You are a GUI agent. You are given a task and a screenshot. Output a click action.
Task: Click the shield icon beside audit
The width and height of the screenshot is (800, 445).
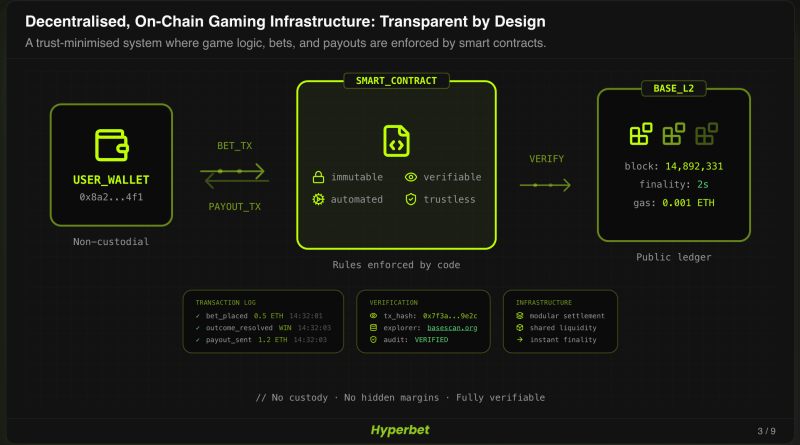[374, 340]
